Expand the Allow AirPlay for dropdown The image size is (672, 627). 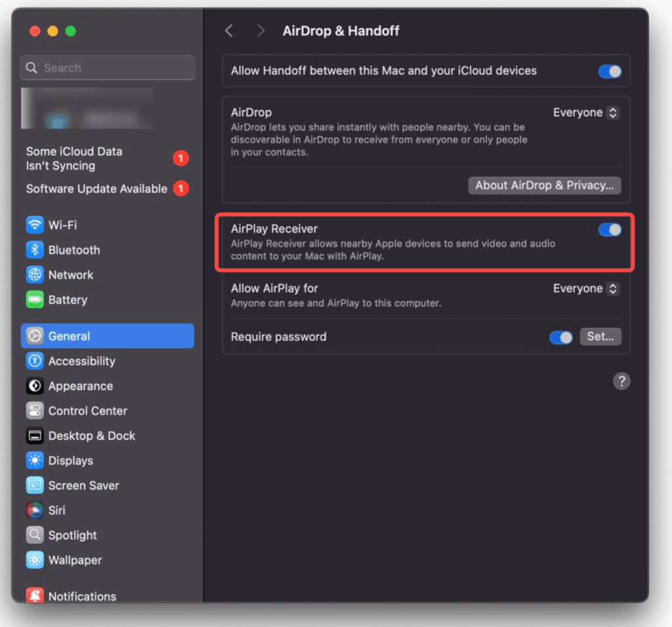[585, 289]
